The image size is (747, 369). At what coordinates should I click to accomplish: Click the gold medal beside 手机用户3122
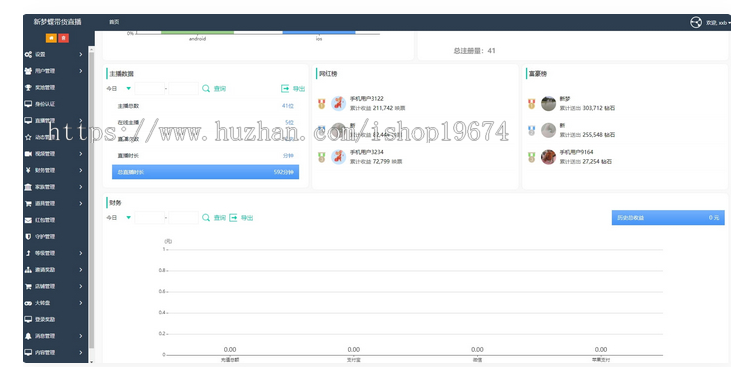tap(322, 103)
